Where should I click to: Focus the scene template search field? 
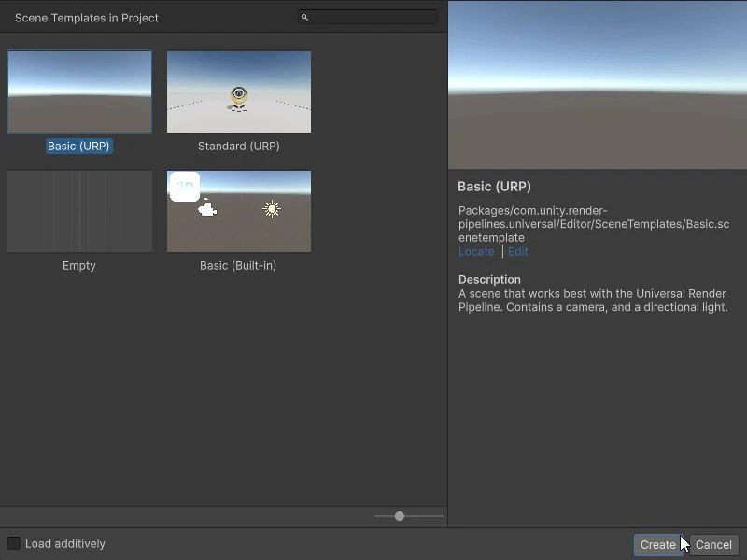pyautogui.click(x=368, y=18)
